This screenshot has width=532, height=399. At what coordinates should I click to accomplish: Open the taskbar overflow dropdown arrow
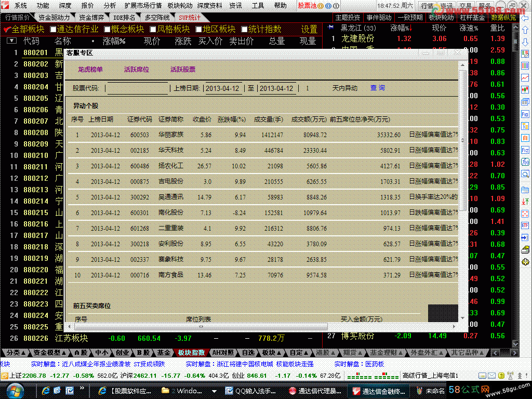pyautogui.click(x=214, y=391)
